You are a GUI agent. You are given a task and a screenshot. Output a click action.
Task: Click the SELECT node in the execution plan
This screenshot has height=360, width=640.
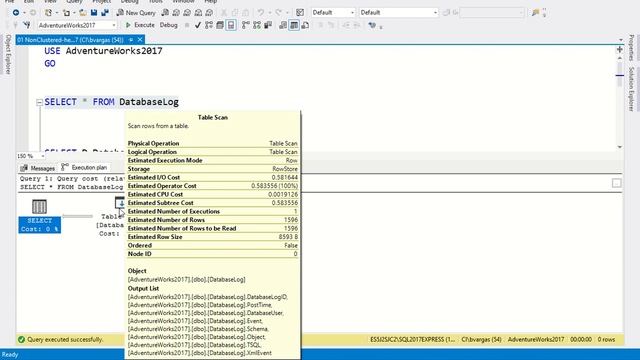pyautogui.click(x=40, y=216)
